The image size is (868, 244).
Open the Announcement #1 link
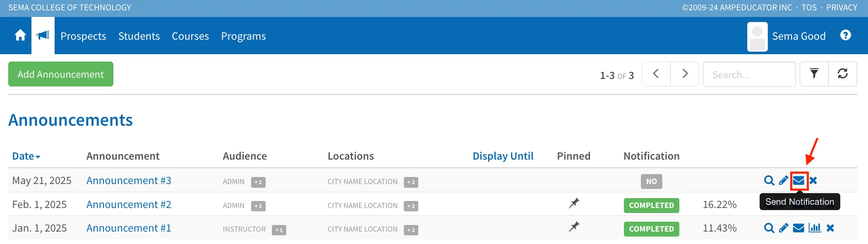(129, 228)
